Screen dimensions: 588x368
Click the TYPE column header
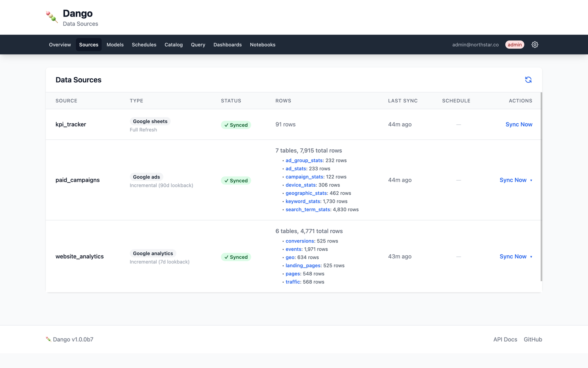(136, 100)
